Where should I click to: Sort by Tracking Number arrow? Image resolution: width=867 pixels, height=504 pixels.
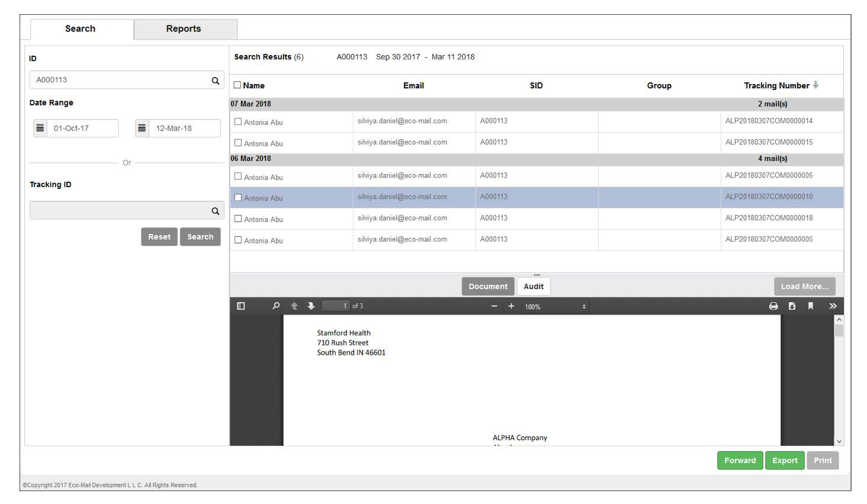point(815,85)
